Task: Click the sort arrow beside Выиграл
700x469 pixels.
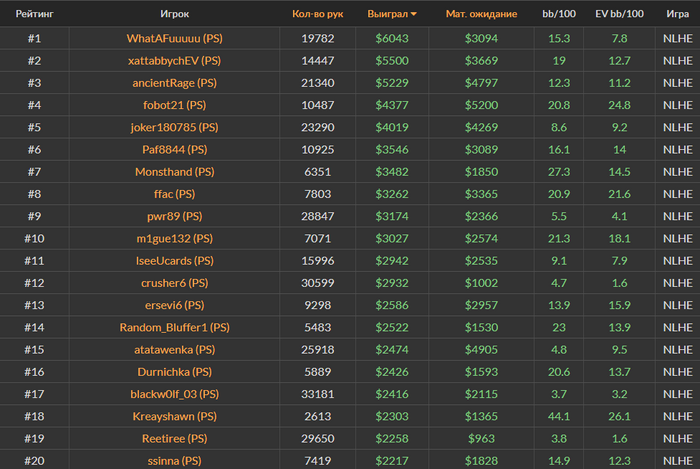Action: pyautogui.click(x=414, y=14)
